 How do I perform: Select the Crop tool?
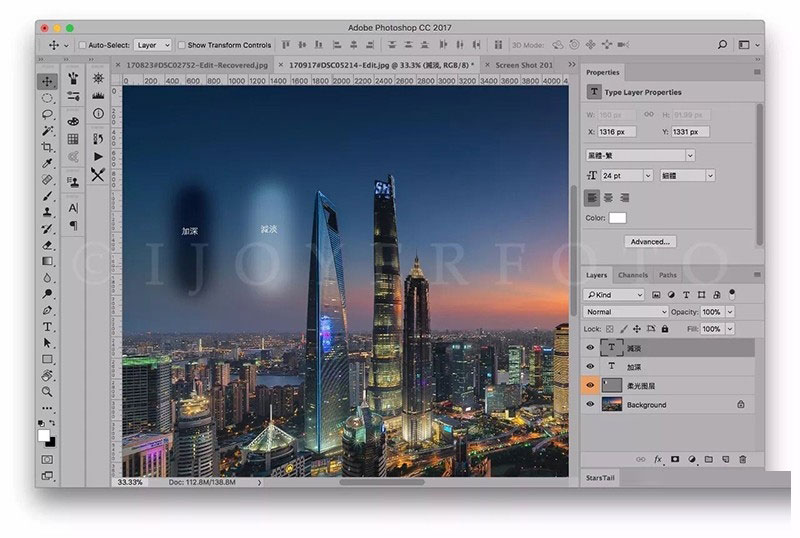[x=47, y=147]
